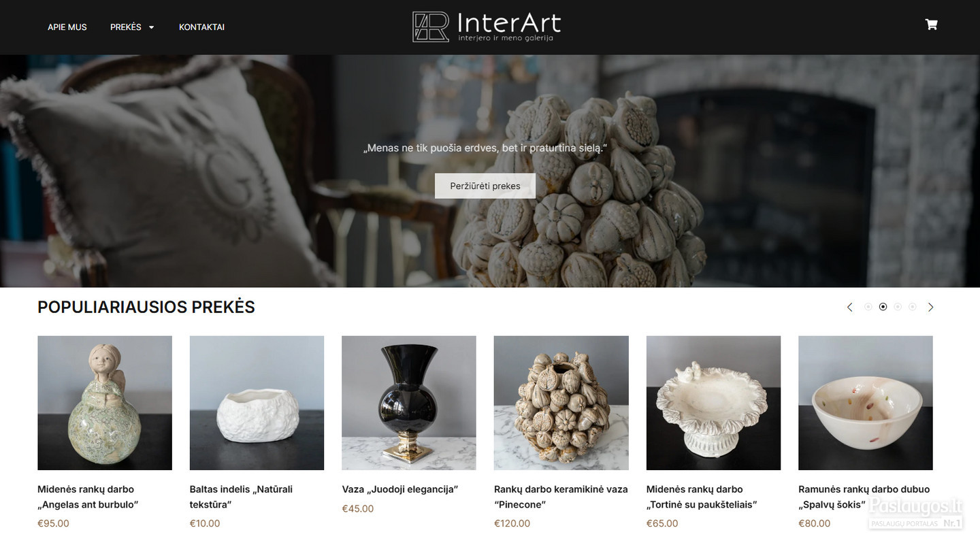
Task: Open the KONTAKTAI menu item
Action: (201, 27)
